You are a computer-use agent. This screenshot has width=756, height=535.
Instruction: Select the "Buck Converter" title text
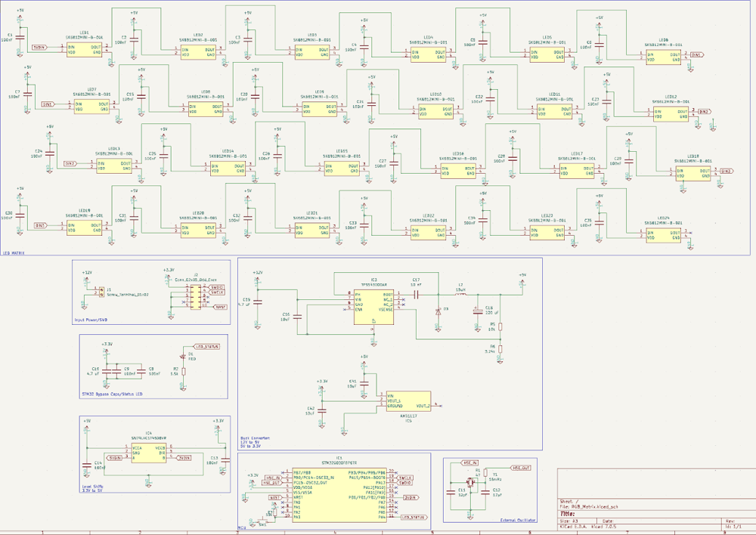click(255, 438)
